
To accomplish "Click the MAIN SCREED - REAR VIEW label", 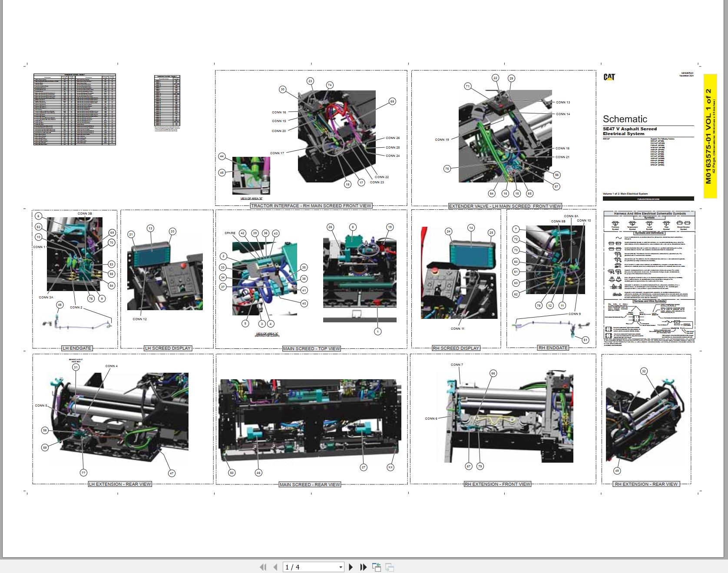I will (x=310, y=484).
